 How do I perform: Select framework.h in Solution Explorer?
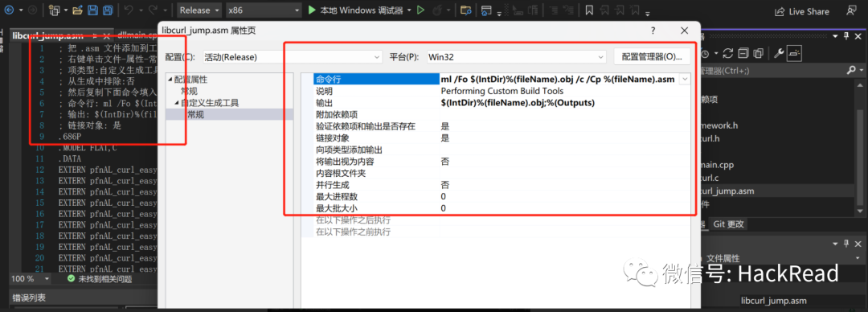pyautogui.click(x=719, y=125)
